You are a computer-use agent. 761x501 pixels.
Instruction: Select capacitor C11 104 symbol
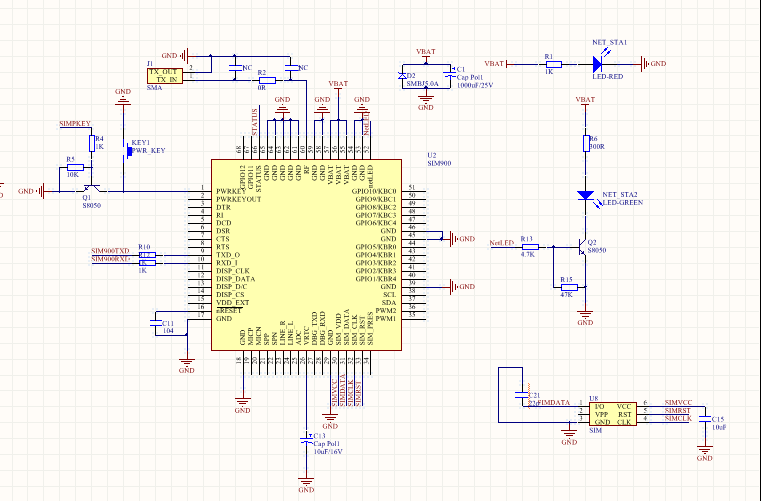pos(156,323)
